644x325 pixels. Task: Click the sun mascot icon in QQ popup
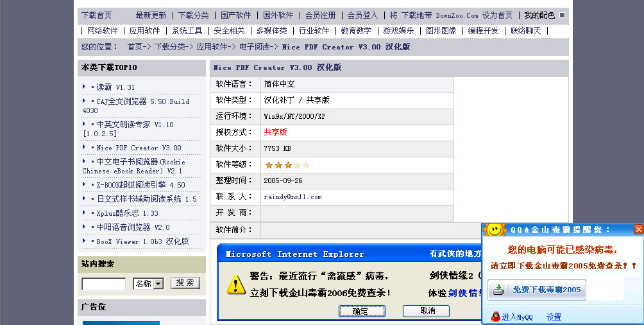point(495,229)
